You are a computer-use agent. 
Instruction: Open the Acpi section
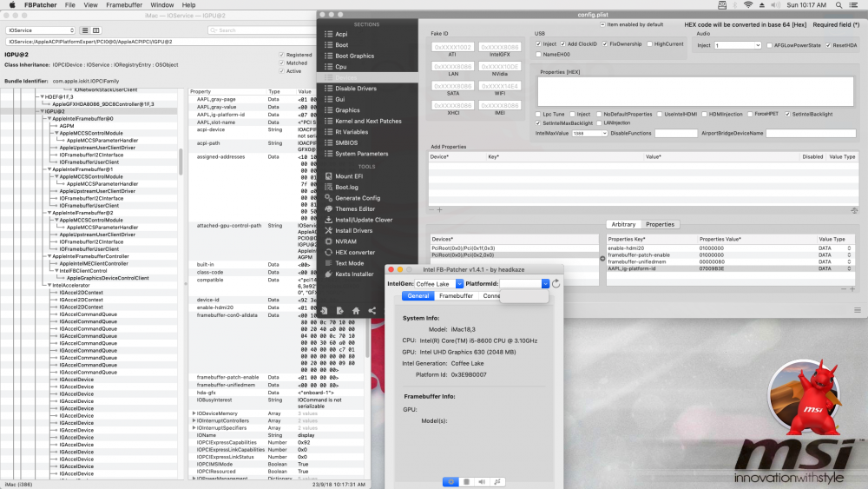click(x=341, y=35)
